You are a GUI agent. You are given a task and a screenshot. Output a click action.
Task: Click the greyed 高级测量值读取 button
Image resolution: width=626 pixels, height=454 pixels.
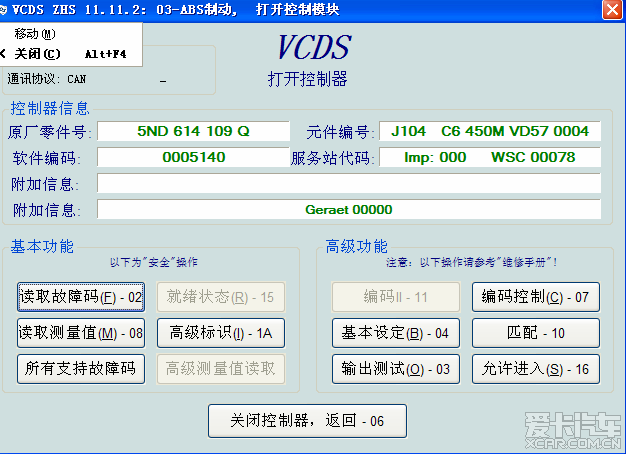[x=221, y=369]
